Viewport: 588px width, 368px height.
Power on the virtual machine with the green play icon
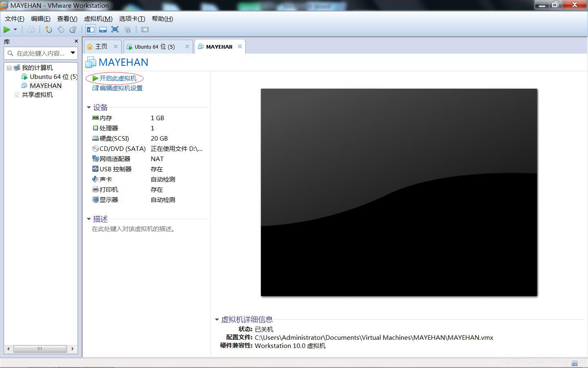7,29
